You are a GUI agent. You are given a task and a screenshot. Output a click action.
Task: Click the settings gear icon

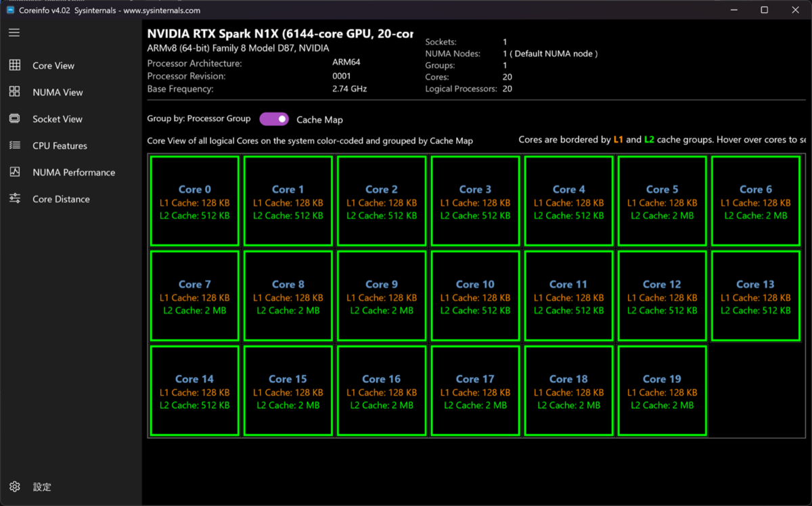click(x=14, y=486)
